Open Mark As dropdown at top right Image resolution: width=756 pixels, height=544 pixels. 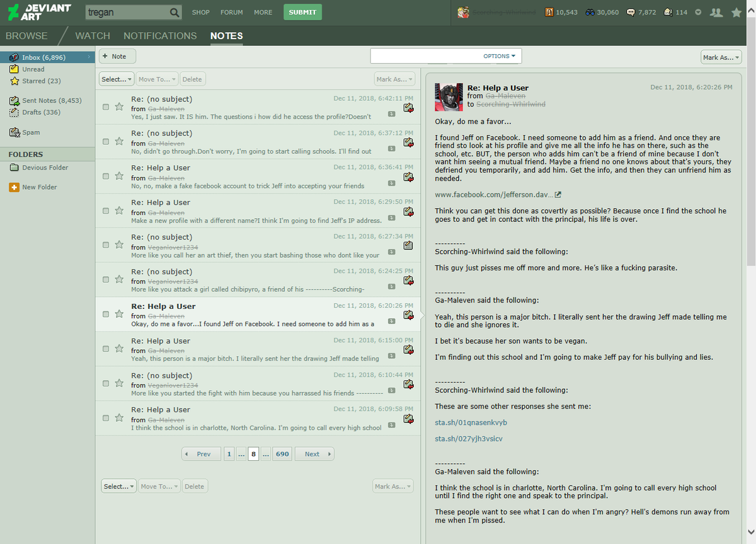tap(721, 57)
